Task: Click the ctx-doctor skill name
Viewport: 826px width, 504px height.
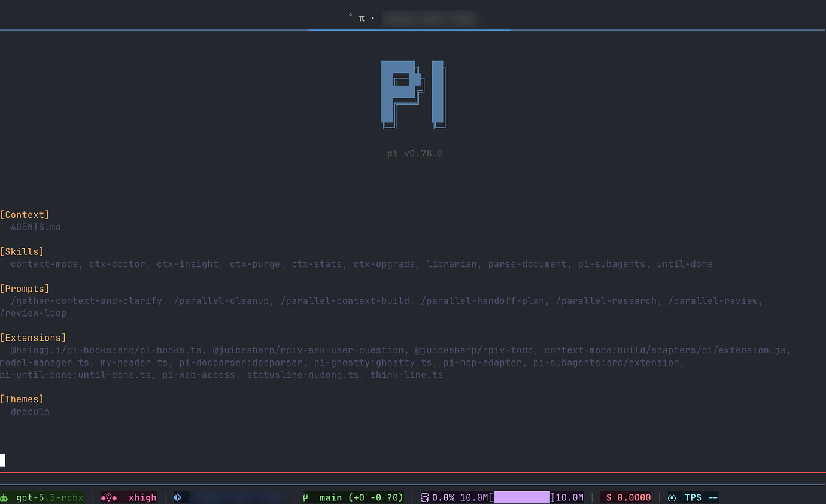Action: pos(117,264)
